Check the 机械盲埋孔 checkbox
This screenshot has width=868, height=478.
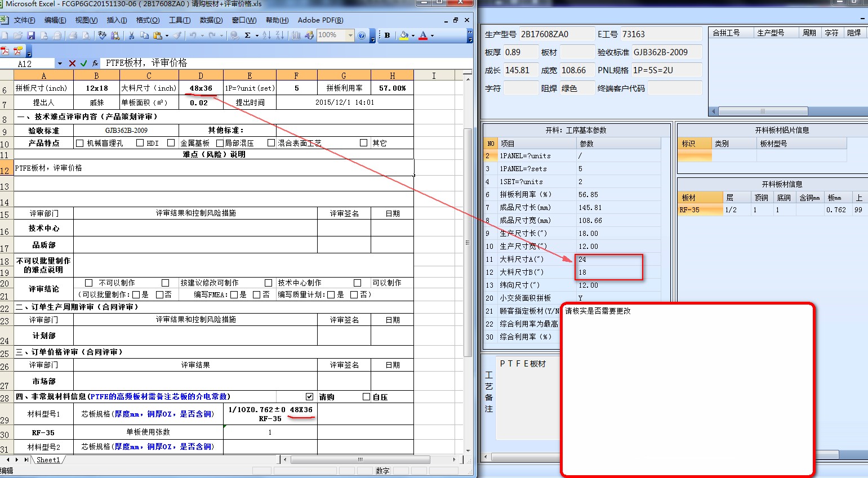coord(79,143)
